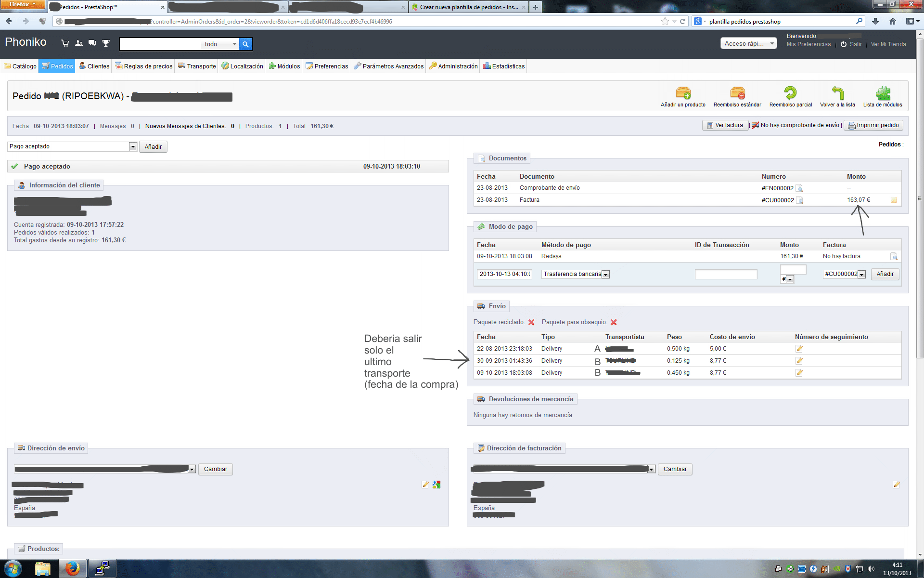Open the Clientes menu tab
Screen dimensions: 924x578
tap(94, 66)
